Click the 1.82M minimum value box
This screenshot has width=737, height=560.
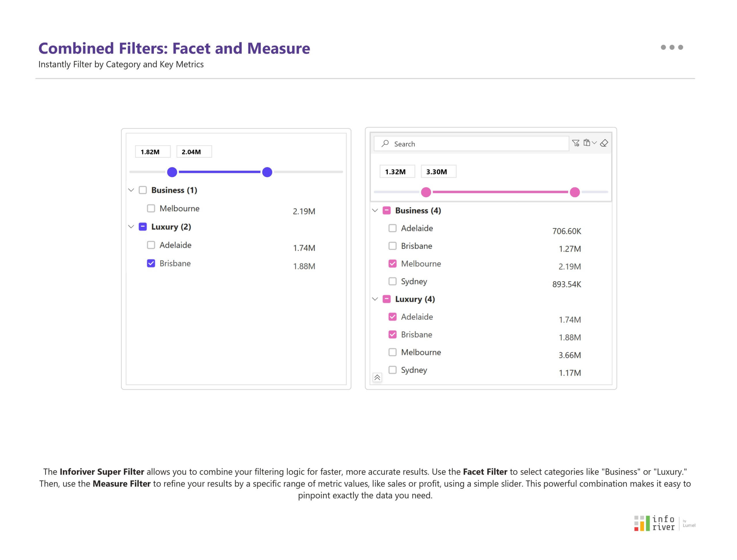pyautogui.click(x=152, y=151)
